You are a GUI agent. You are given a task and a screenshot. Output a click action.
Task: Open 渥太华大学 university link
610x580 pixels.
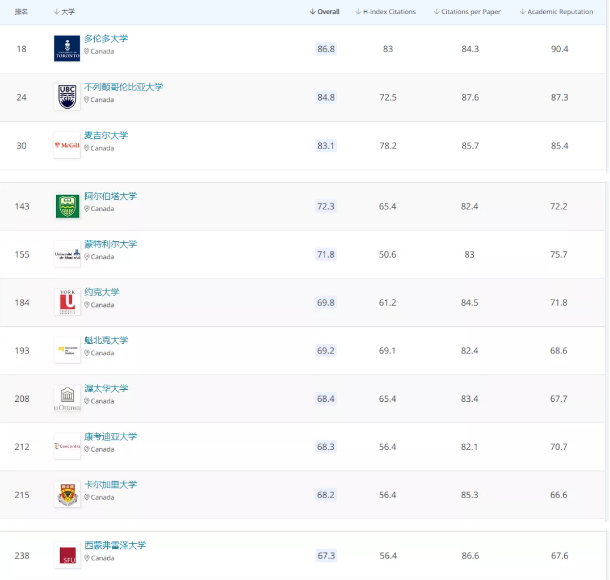click(x=106, y=388)
